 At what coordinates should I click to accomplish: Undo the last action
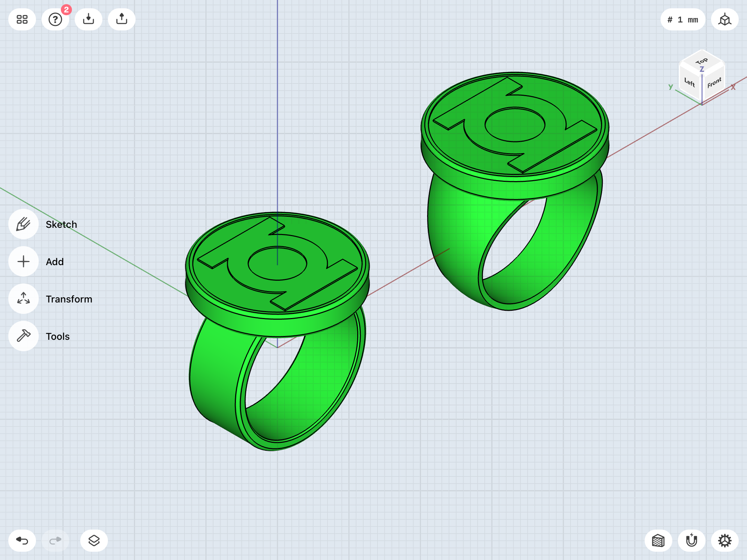pos(22,541)
